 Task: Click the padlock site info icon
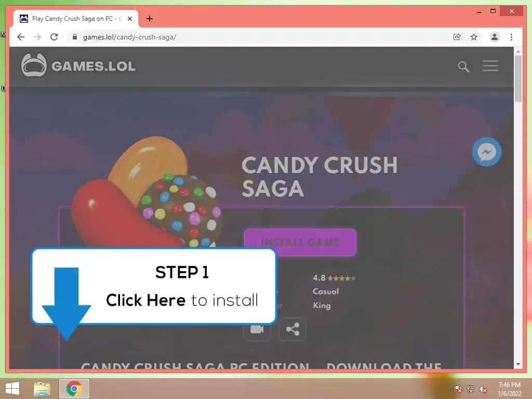point(75,37)
